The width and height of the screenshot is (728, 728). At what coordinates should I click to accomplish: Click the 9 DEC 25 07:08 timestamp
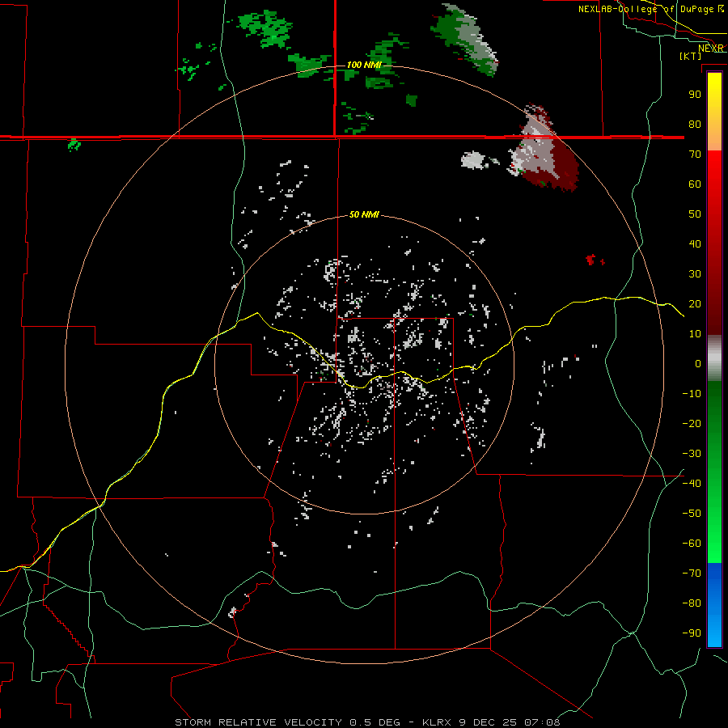(511, 722)
